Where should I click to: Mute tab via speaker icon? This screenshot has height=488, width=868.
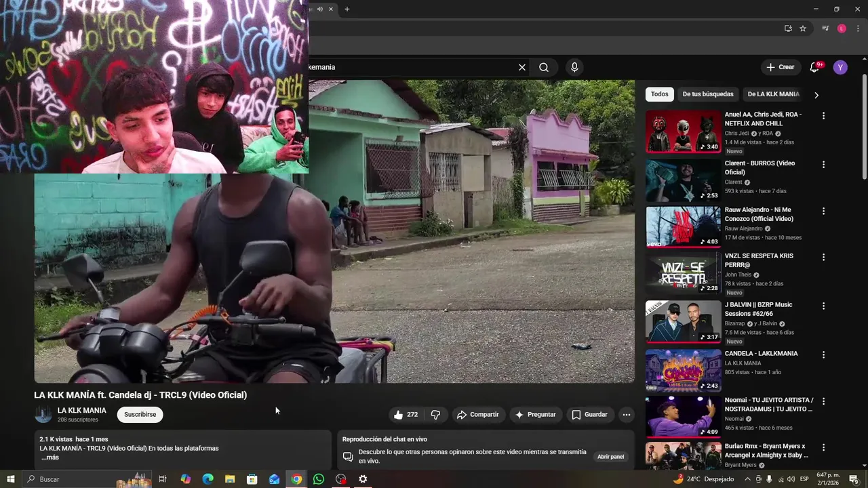320,9
